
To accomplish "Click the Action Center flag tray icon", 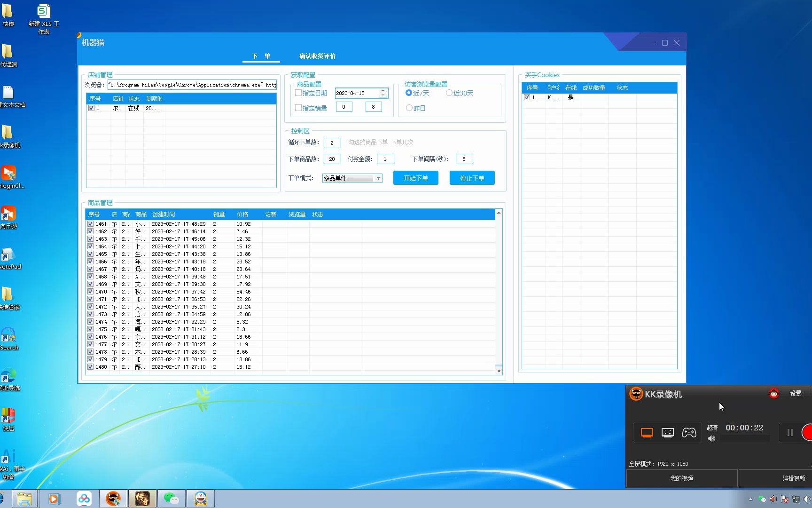I will (x=785, y=499).
